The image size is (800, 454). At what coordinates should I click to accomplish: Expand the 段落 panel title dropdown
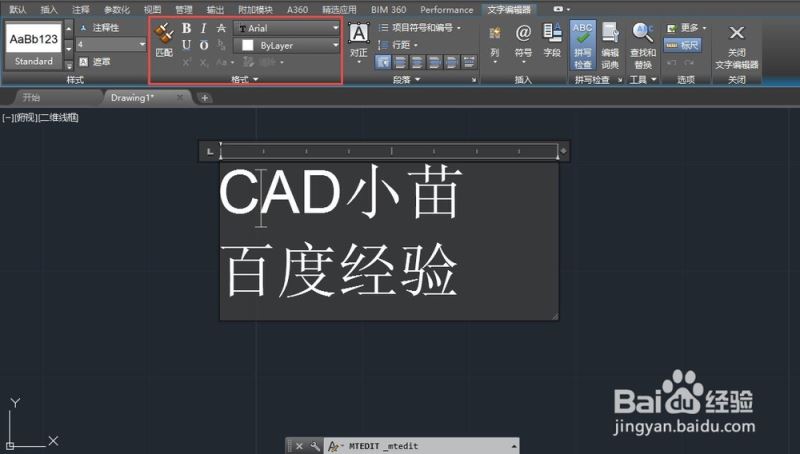[407, 80]
